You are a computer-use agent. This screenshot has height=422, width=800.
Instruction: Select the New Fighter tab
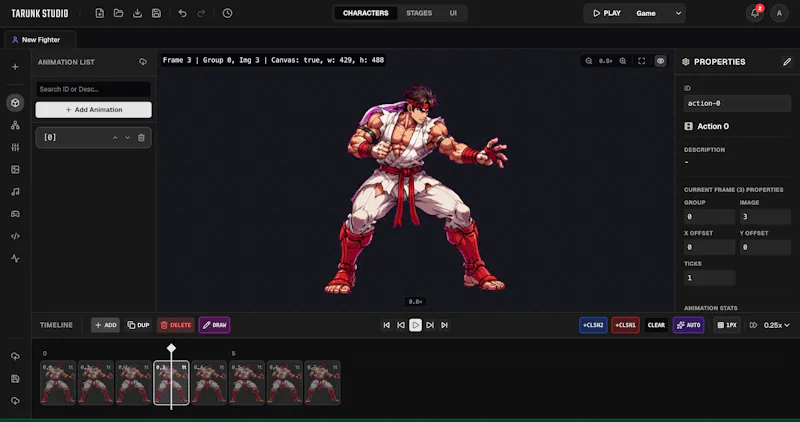(40, 40)
